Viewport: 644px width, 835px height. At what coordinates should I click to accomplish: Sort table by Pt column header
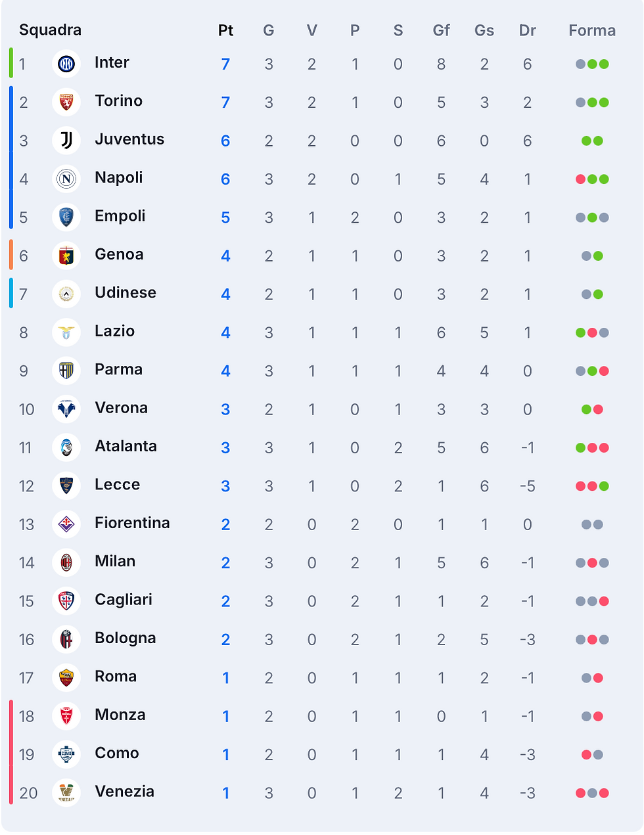(x=225, y=30)
